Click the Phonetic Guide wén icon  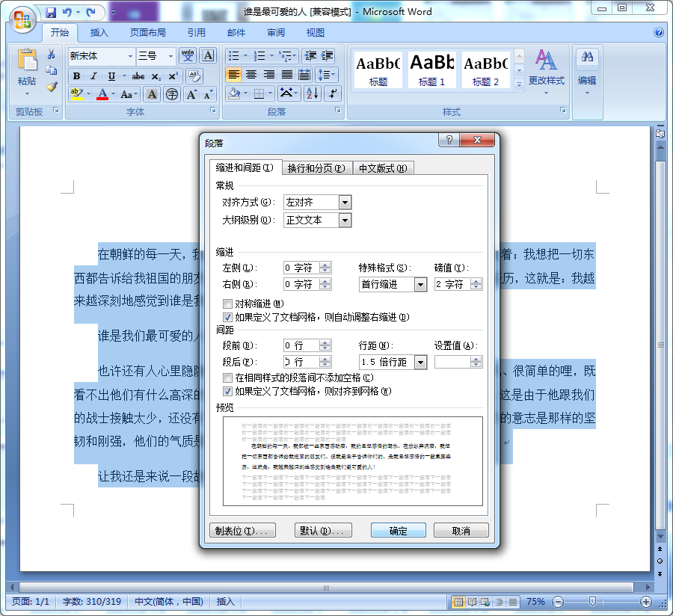coord(188,56)
